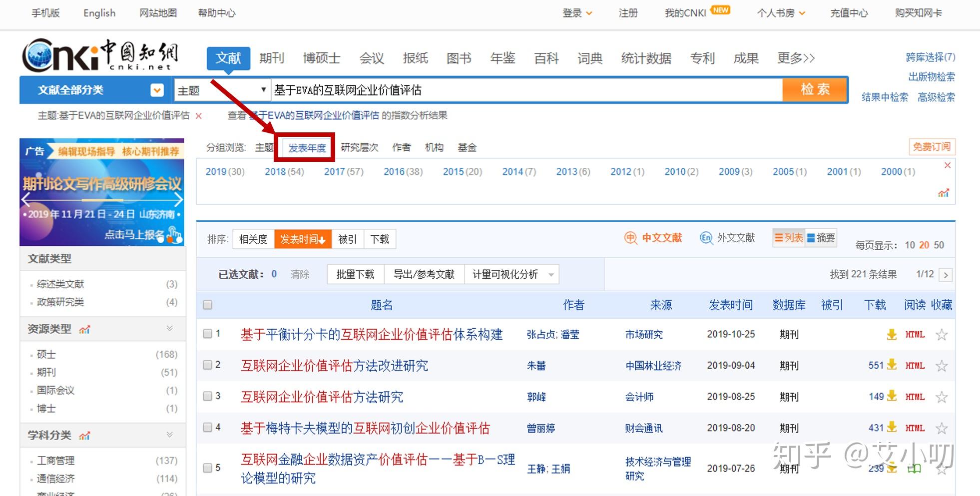
Task: Switch to the 博硕士 tab
Action: pyautogui.click(x=321, y=58)
